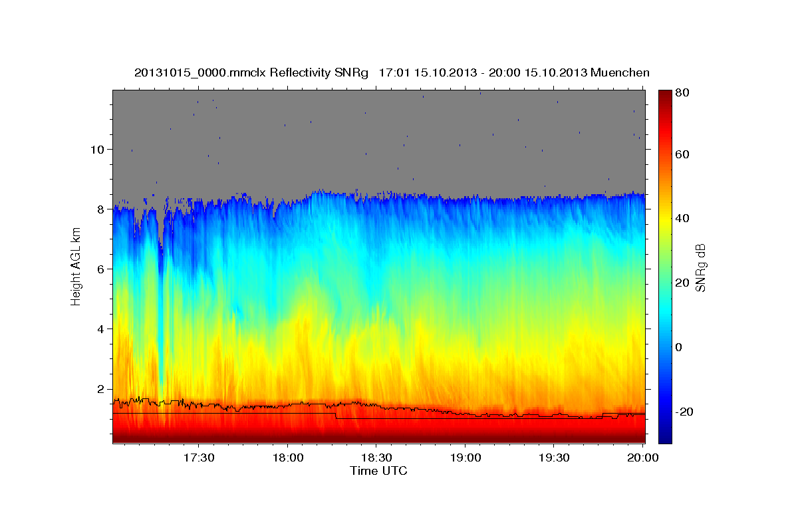Click the 18:00 time tick label
The height and width of the screenshot is (532, 798).
pyautogui.click(x=287, y=458)
